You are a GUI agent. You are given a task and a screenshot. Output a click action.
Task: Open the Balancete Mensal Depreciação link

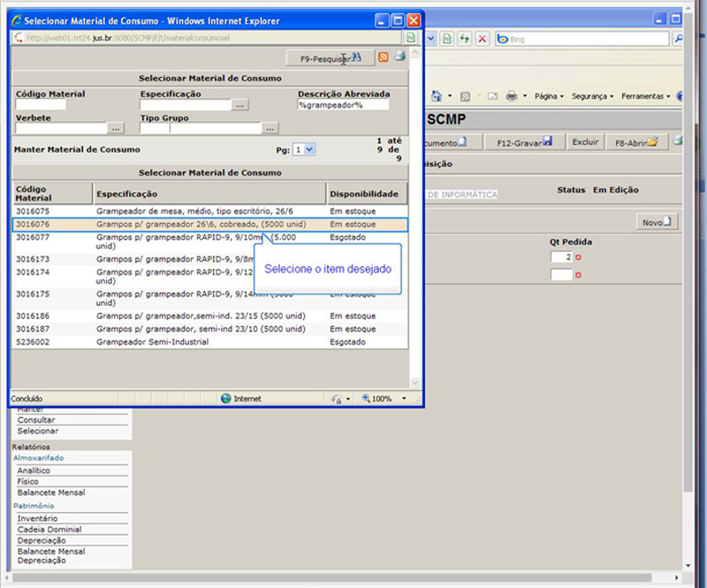pos(51,556)
